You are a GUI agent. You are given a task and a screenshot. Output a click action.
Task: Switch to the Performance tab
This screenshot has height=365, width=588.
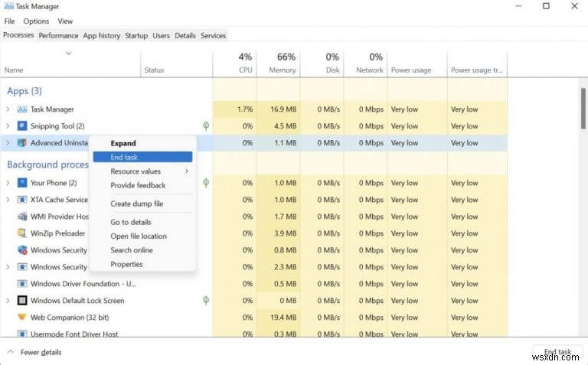click(58, 36)
